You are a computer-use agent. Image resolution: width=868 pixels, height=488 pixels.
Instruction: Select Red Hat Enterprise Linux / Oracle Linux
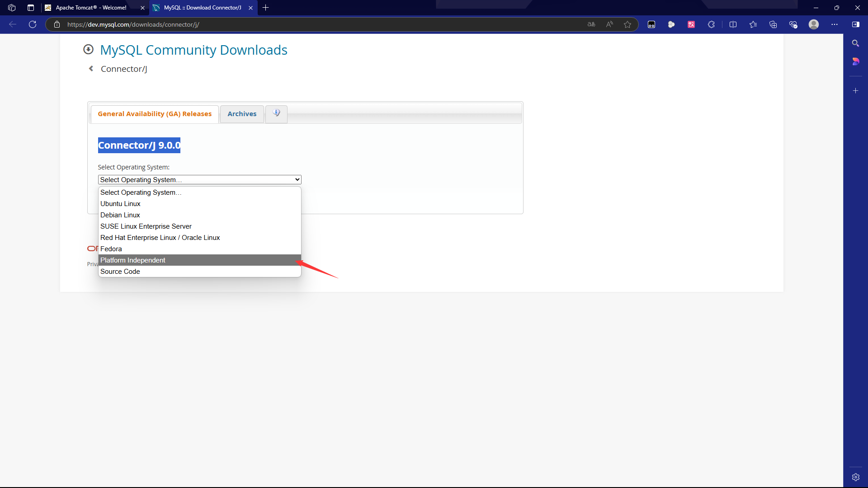click(199, 238)
